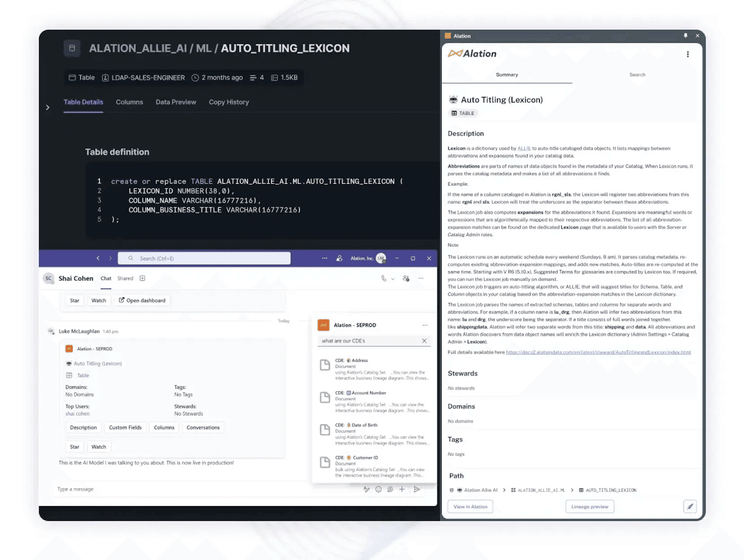Image resolution: width=744 pixels, height=560 pixels.
Task: Go forward in Teams navigation
Action: coord(110,258)
